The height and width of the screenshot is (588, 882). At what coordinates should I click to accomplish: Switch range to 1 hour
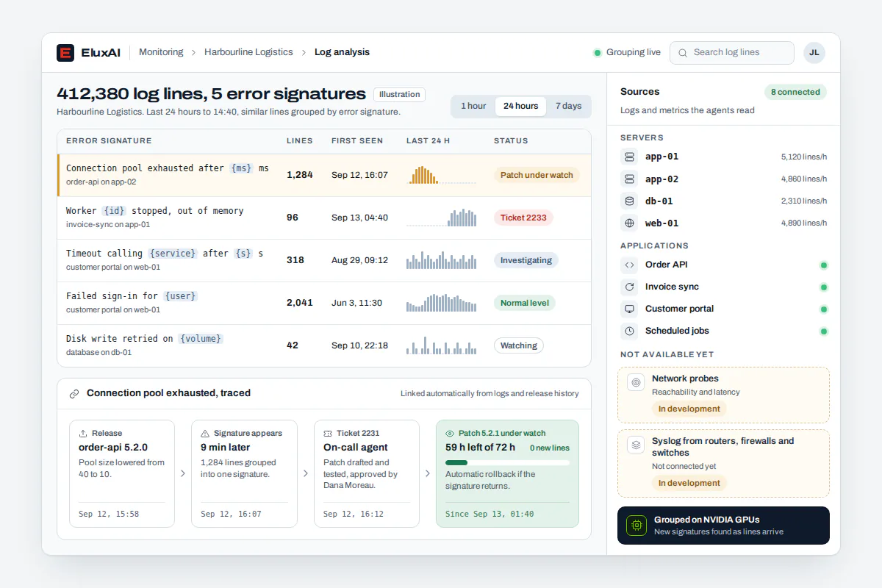click(x=473, y=106)
